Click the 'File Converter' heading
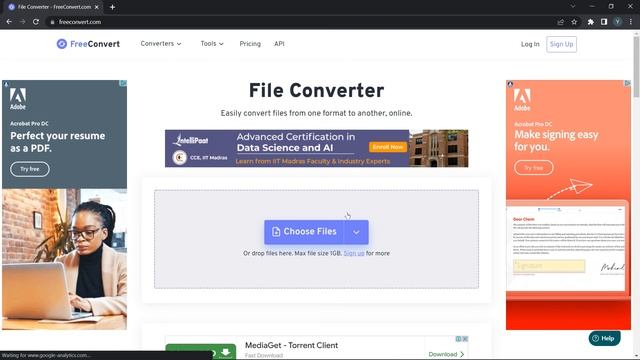640x360 pixels. (x=316, y=91)
